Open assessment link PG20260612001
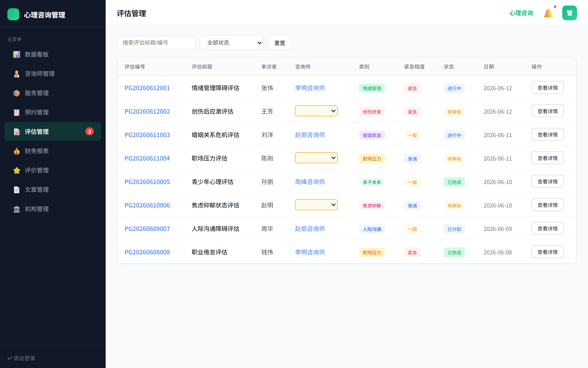 click(147, 88)
